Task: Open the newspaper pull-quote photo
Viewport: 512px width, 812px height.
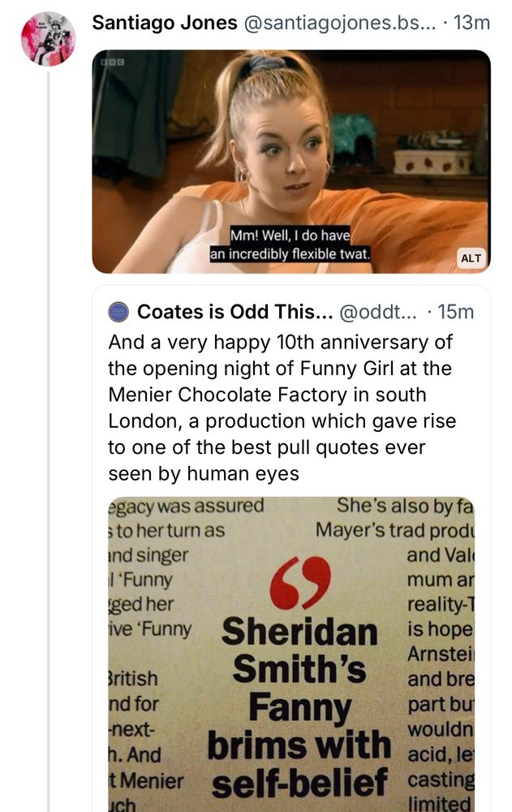Action: pyautogui.click(x=292, y=650)
